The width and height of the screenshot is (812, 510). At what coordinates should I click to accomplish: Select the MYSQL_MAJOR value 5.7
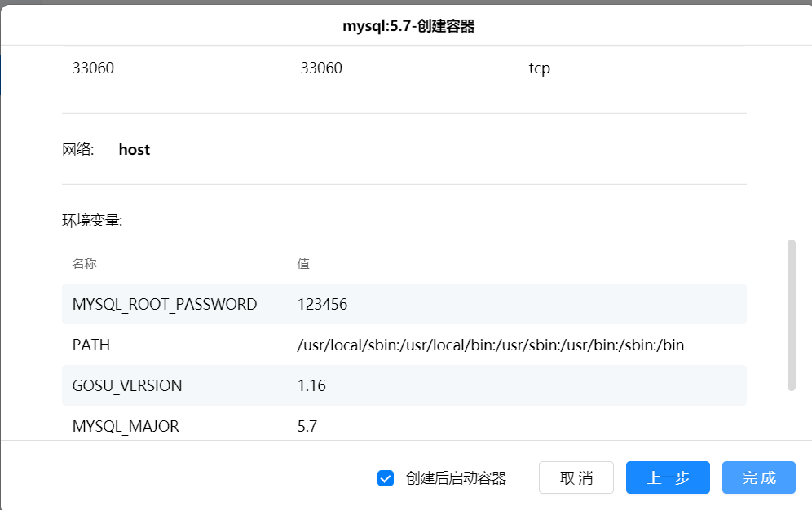307,426
